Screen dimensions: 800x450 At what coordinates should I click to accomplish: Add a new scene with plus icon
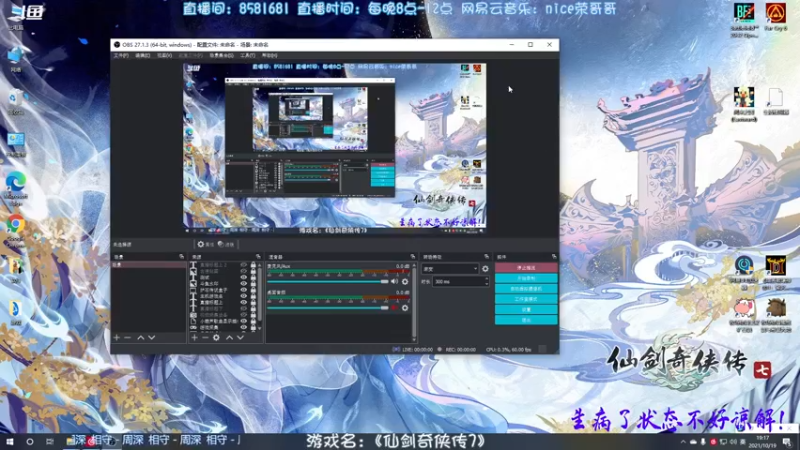116,337
